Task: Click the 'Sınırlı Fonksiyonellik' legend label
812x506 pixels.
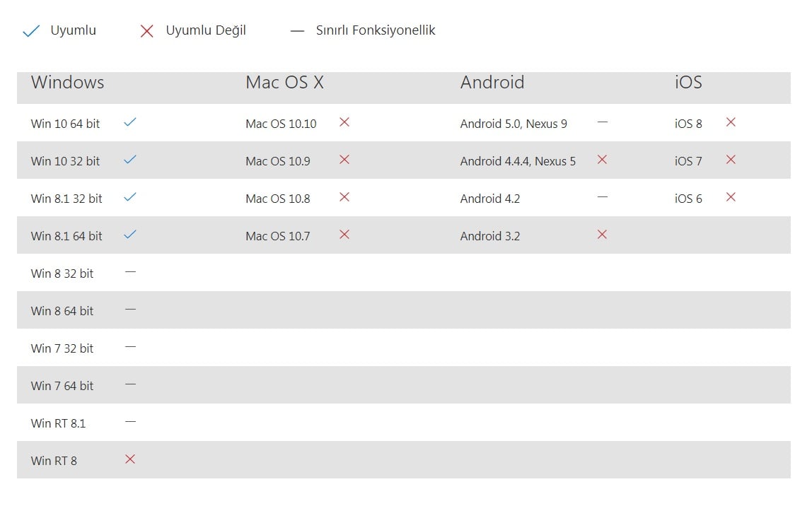Action: tap(376, 30)
